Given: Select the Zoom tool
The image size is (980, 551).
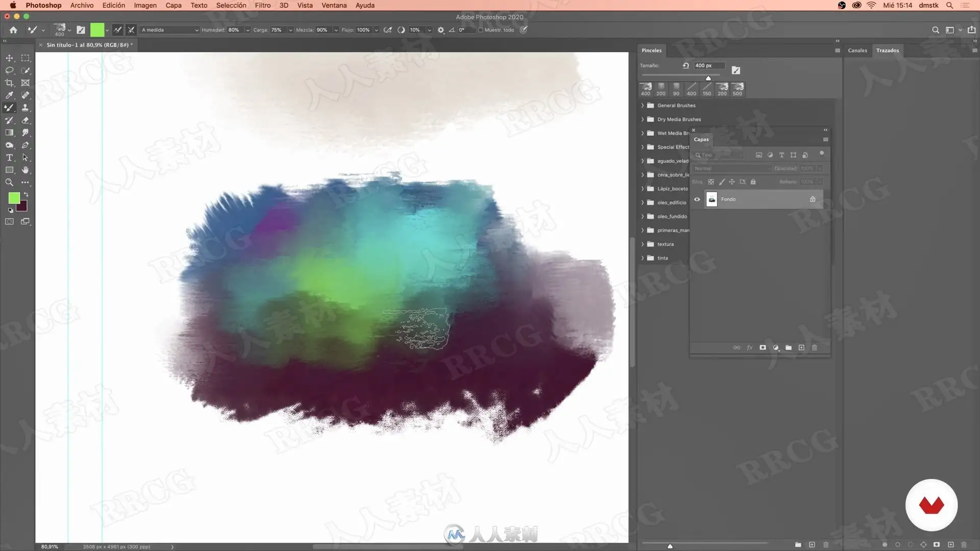Looking at the screenshot, I should tap(9, 182).
